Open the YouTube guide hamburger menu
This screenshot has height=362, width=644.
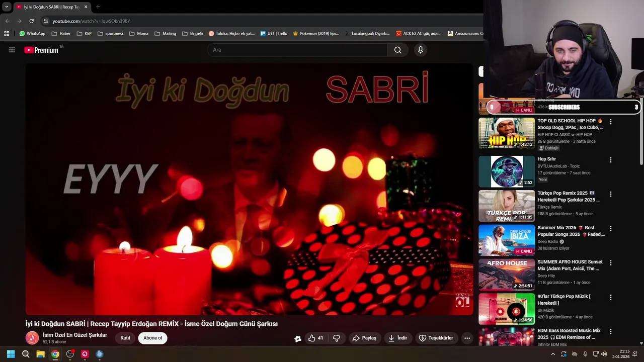[x=12, y=50]
